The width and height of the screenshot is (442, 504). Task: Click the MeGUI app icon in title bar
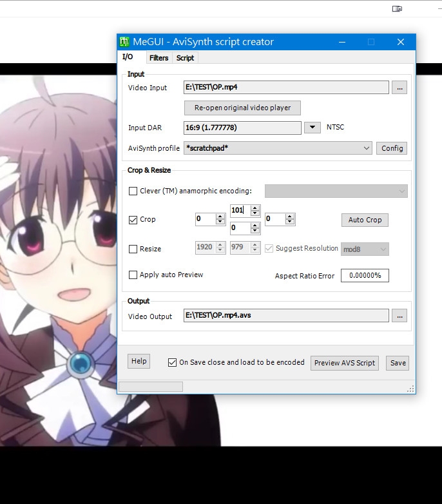124,42
